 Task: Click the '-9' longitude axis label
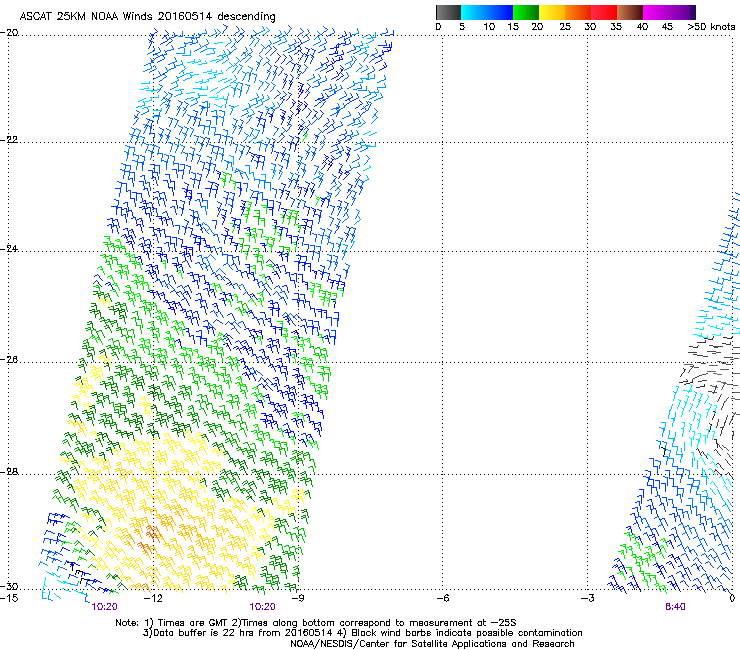(298, 598)
